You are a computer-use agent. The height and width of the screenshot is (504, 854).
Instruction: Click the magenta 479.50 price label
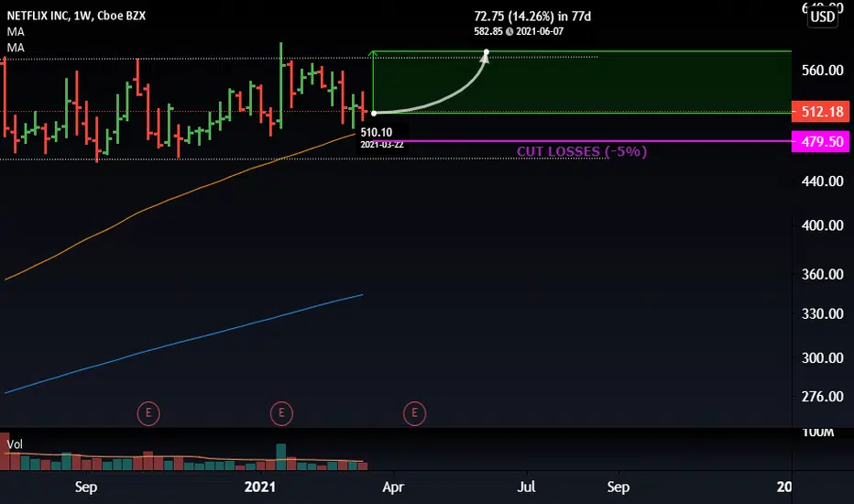click(820, 142)
